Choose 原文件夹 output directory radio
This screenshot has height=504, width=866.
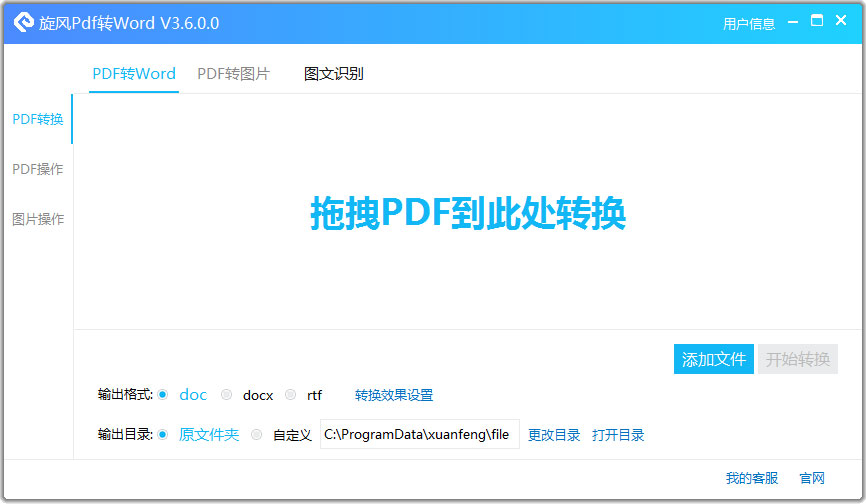162,434
